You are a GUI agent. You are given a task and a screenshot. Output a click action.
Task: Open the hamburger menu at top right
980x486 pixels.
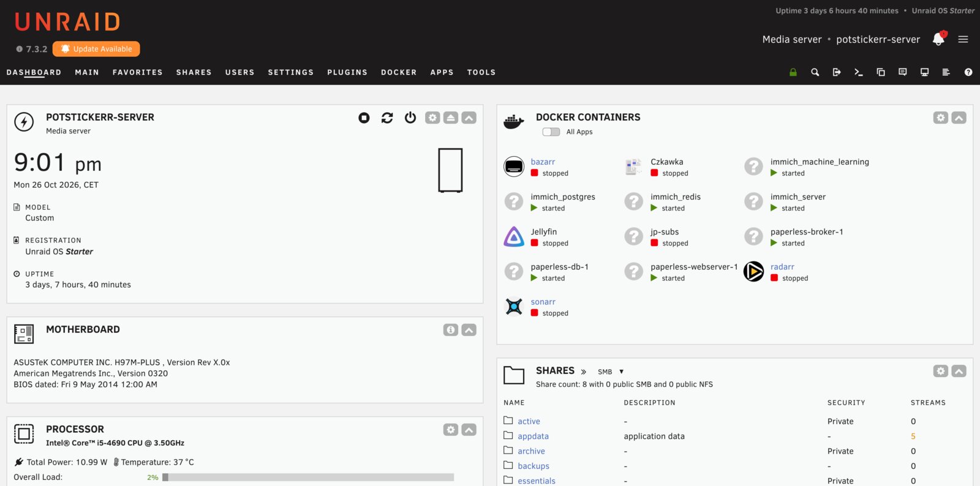(963, 39)
